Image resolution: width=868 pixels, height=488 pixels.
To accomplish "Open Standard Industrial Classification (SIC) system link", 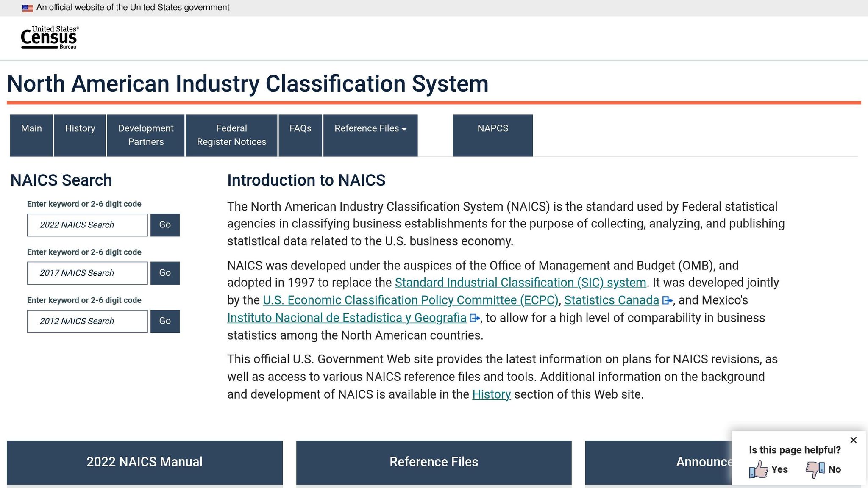I will coord(520,283).
